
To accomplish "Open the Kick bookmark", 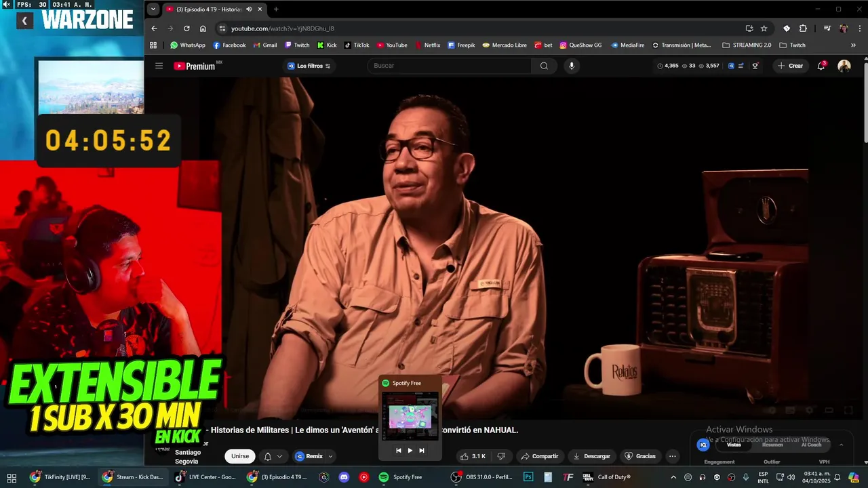I will (327, 45).
